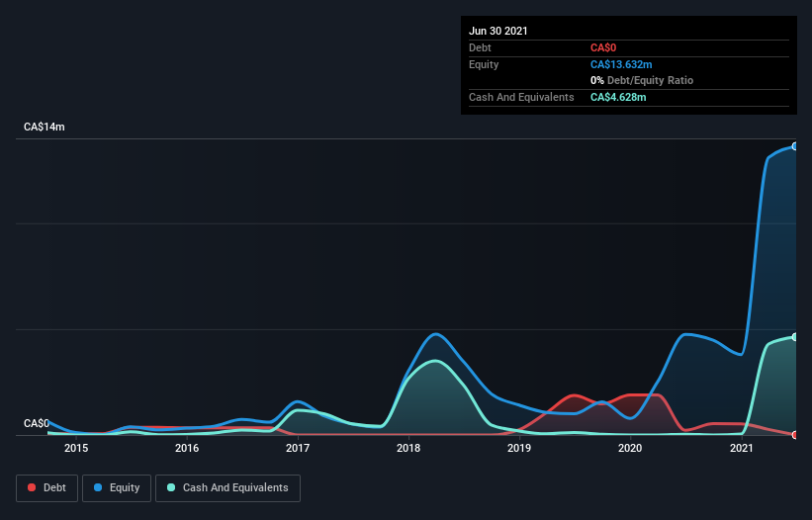Click the tooltip's Cash And Equivalents label
The image size is (812, 520).
point(521,97)
